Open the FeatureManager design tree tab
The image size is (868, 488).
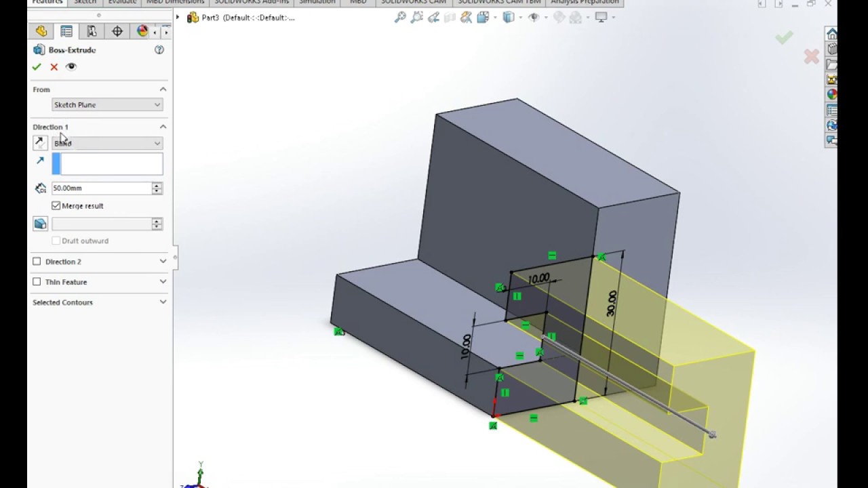(41, 31)
